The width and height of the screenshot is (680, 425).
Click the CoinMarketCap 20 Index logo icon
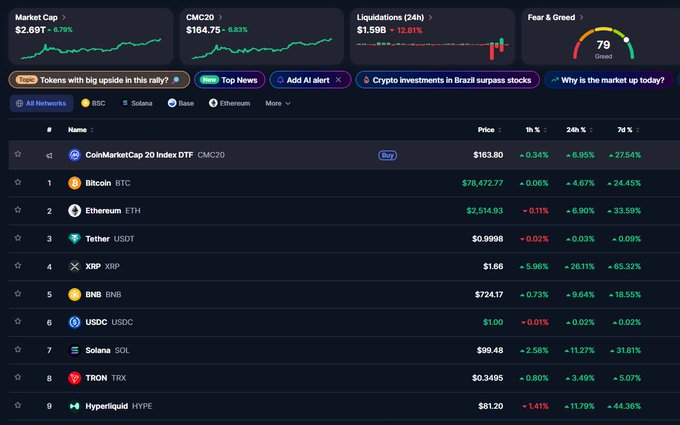pyautogui.click(x=75, y=155)
